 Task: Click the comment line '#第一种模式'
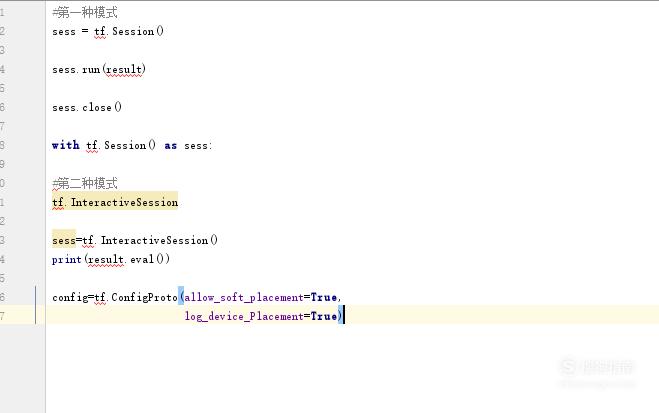[x=85, y=13]
